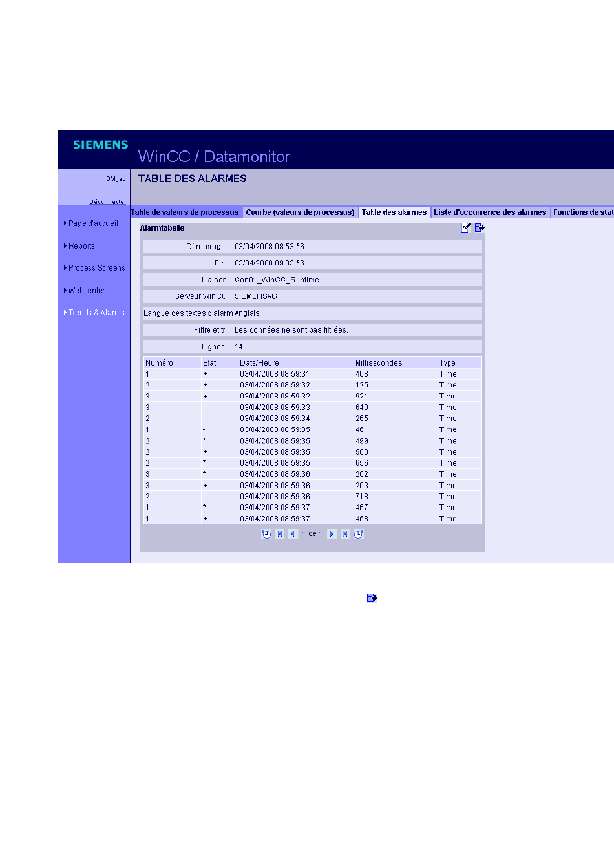Click the Lignes value 14
Viewport: 614px width, 868px height.
click(239, 347)
